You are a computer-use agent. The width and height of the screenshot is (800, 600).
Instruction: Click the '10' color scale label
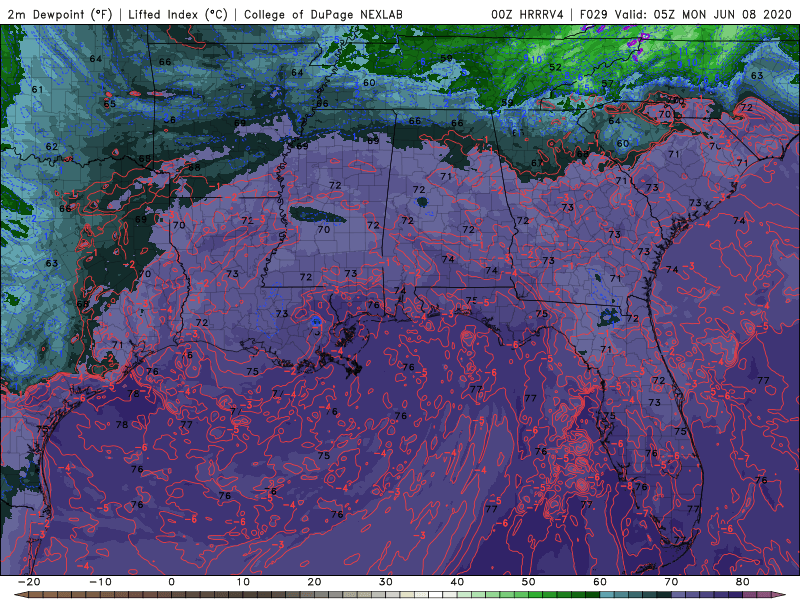tap(243, 582)
